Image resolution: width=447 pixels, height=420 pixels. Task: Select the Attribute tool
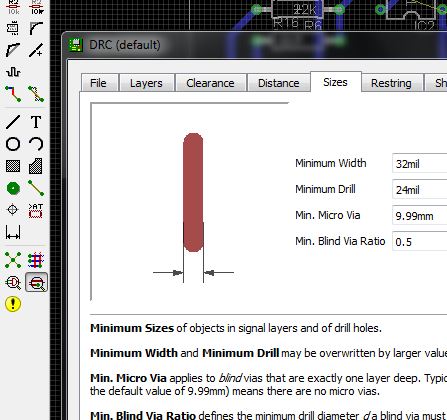[x=36, y=211]
